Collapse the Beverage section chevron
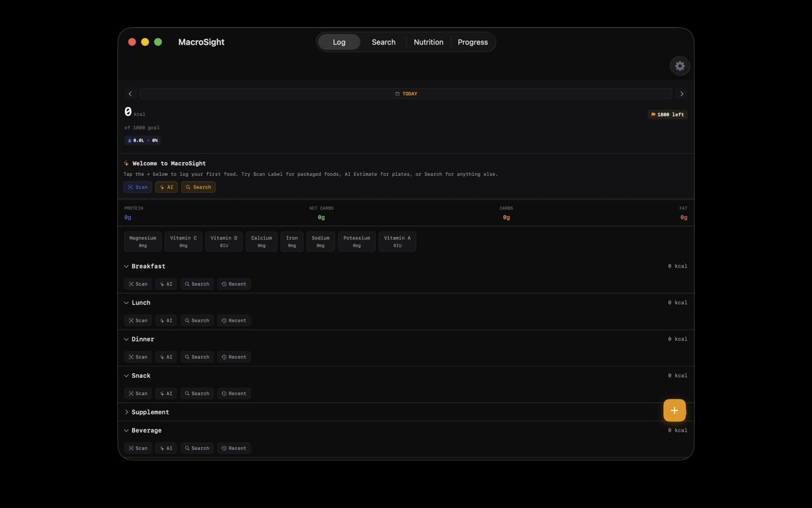 coord(126,431)
